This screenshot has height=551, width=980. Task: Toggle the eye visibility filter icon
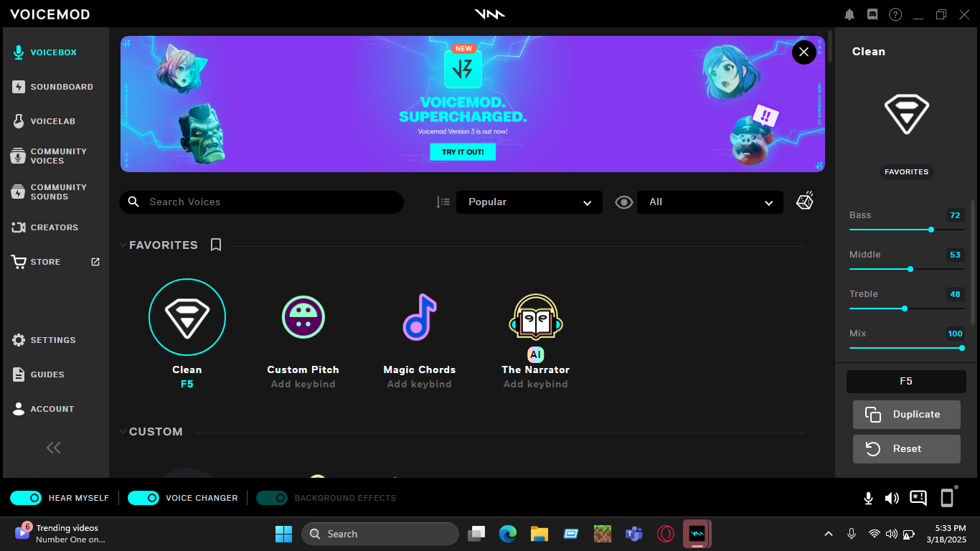point(624,202)
